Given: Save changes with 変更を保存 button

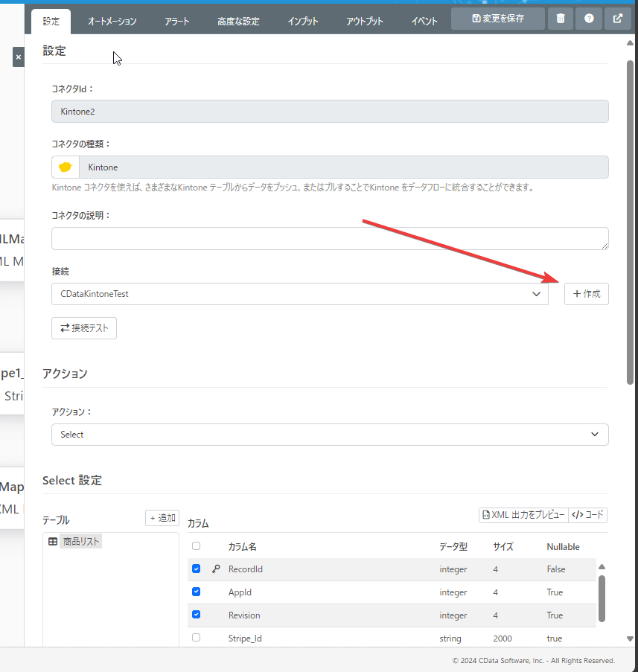Looking at the screenshot, I should (x=498, y=19).
